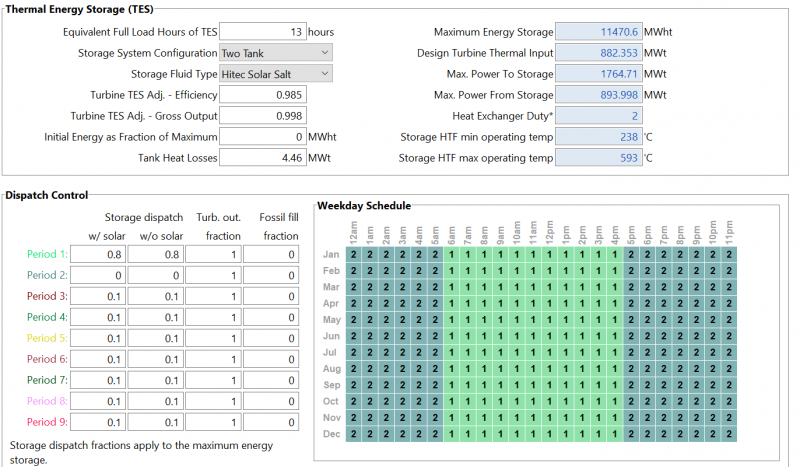Select Period 2 turbine output fraction field
Viewport: 800px width, 467px height.
pos(211,276)
